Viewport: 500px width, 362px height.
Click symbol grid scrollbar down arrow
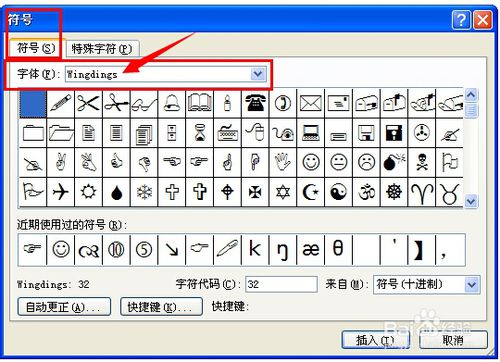471,201
